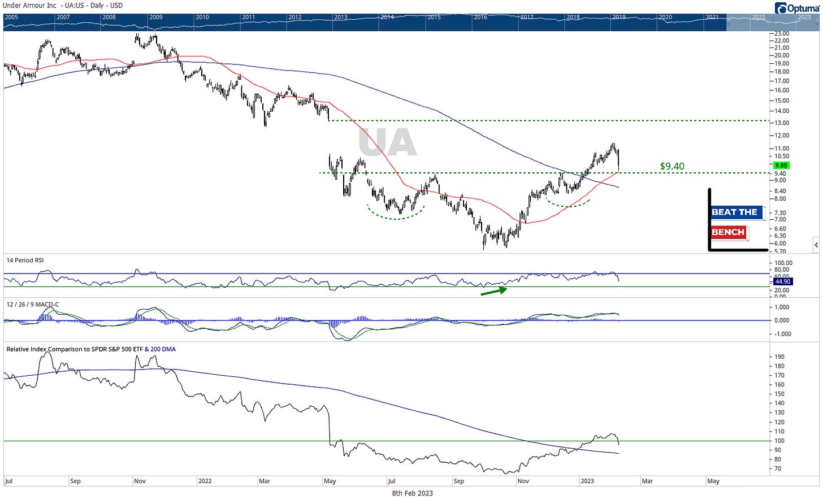
Task: Click the red 'BENCH' logo banner
Action: [x=729, y=232]
